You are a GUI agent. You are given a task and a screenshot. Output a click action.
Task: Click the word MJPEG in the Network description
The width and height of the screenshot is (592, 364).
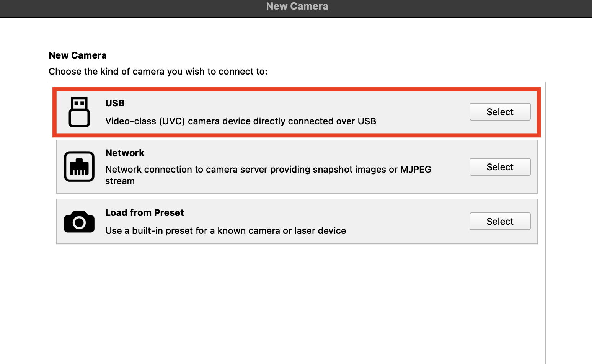(416, 170)
